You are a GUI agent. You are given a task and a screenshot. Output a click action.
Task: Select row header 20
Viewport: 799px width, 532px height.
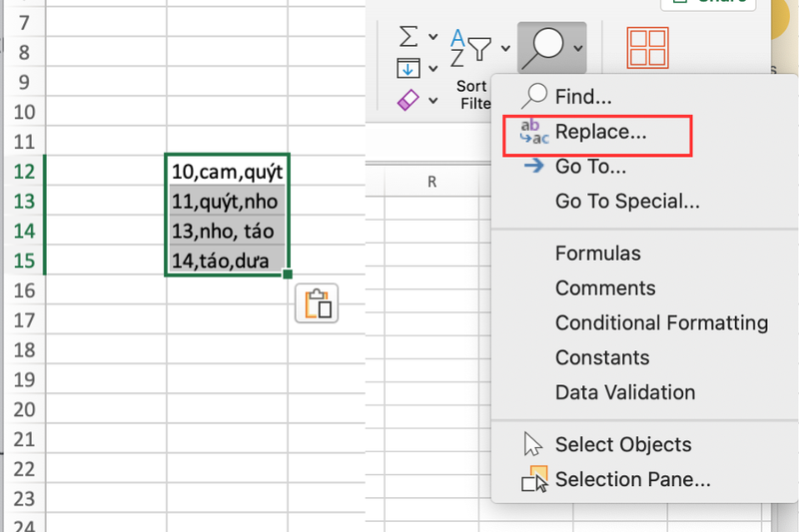click(24, 409)
